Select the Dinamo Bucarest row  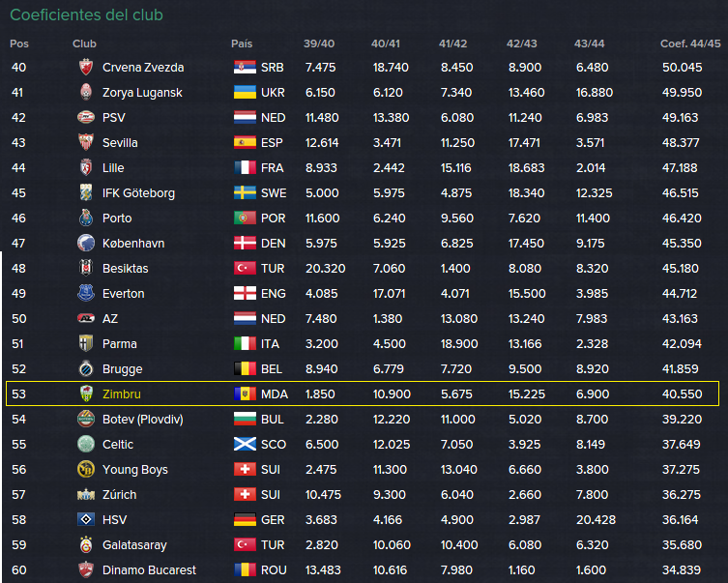364,569
